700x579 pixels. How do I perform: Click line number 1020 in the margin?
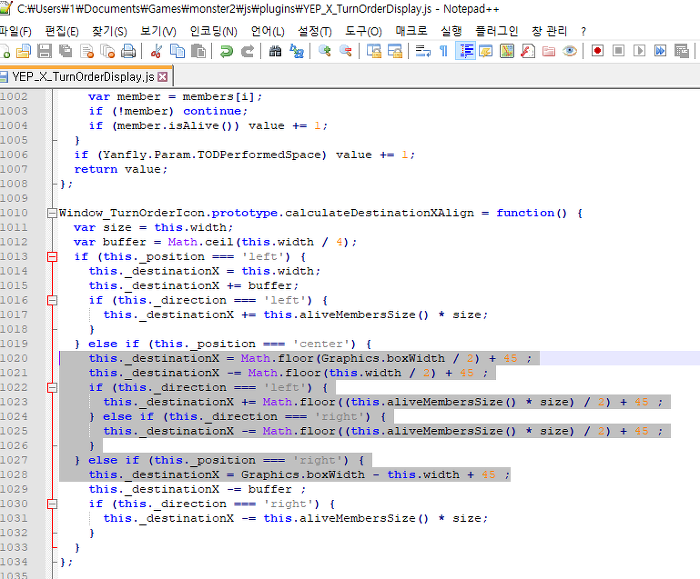14,358
